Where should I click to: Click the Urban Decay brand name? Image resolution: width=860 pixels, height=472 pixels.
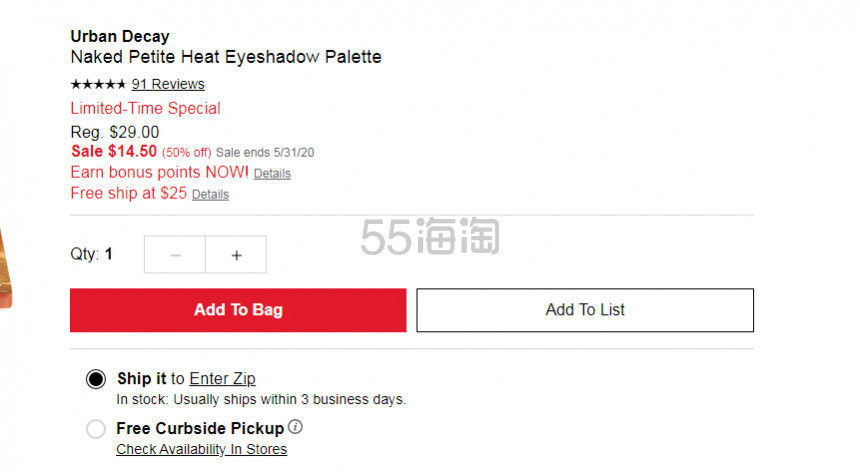(120, 36)
